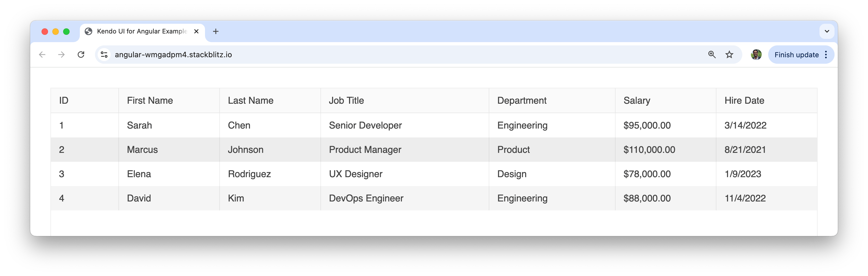Select the Senior Developer cell
The height and width of the screenshot is (276, 868).
click(x=365, y=126)
